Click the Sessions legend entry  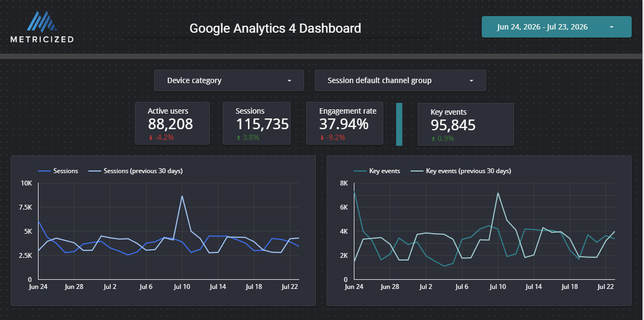click(x=58, y=171)
